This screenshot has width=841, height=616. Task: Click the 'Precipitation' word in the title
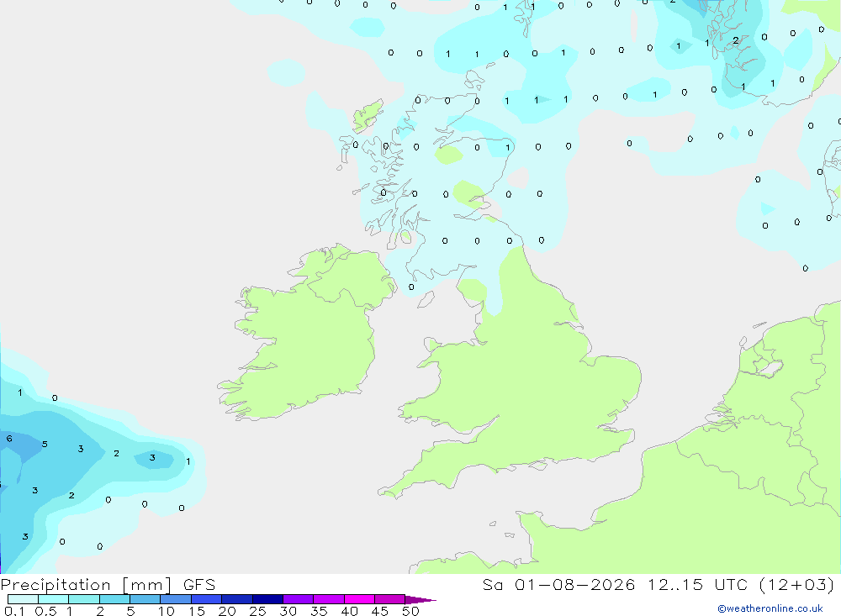tap(56, 585)
